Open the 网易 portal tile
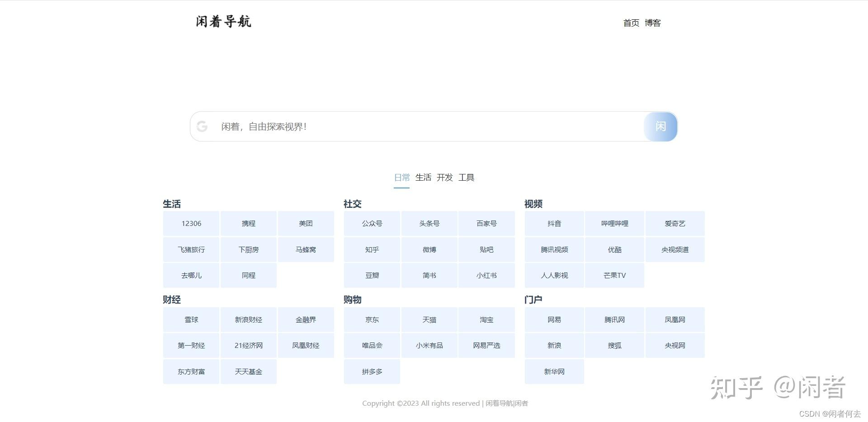 tap(554, 320)
